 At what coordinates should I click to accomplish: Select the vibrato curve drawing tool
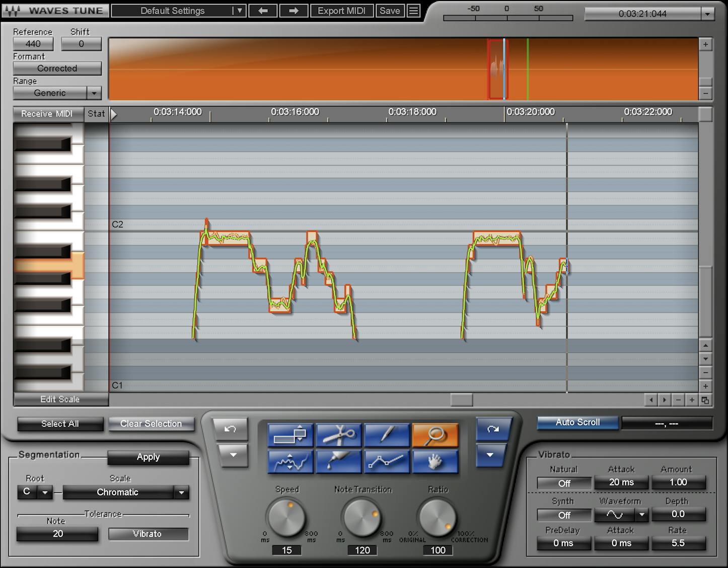pyautogui.click(x=290, y=461)
